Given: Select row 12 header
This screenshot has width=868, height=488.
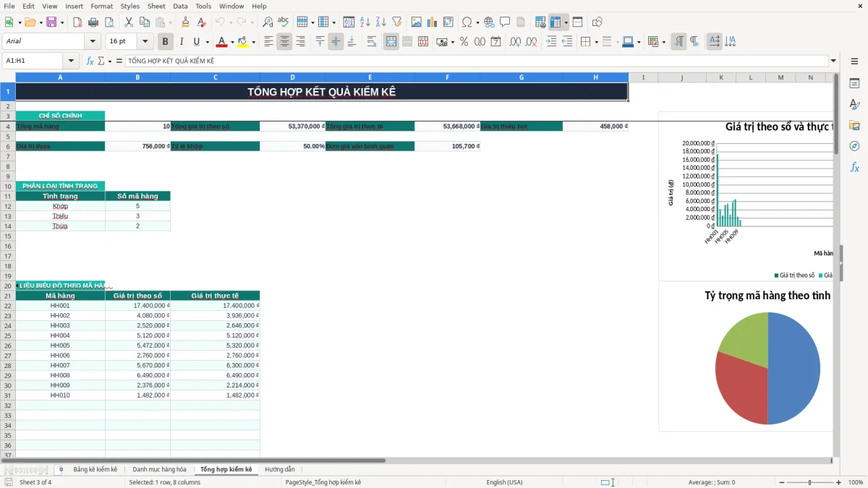Looking at the screenshot, I should pos(8,206).
